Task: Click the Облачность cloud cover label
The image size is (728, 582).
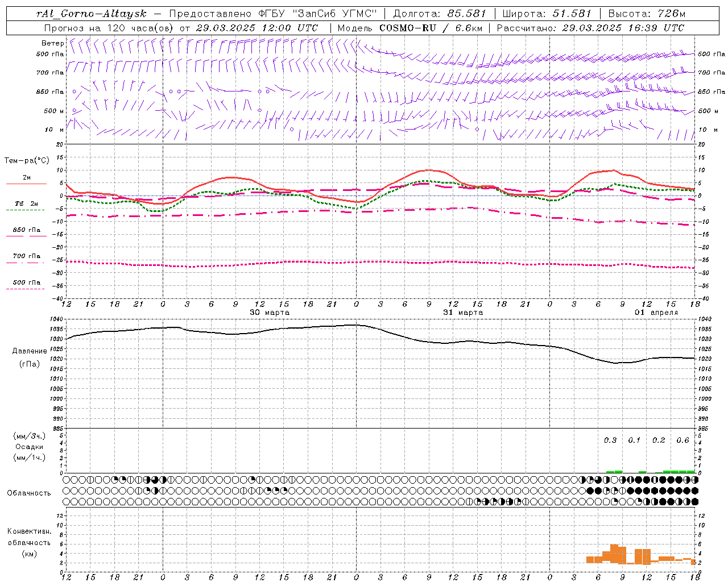Action: [x=29, y=493]
